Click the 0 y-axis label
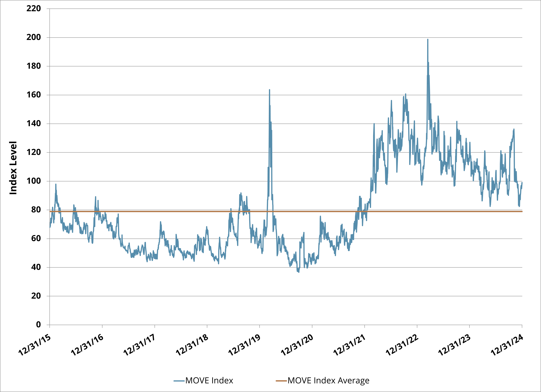 click(38, 325)
